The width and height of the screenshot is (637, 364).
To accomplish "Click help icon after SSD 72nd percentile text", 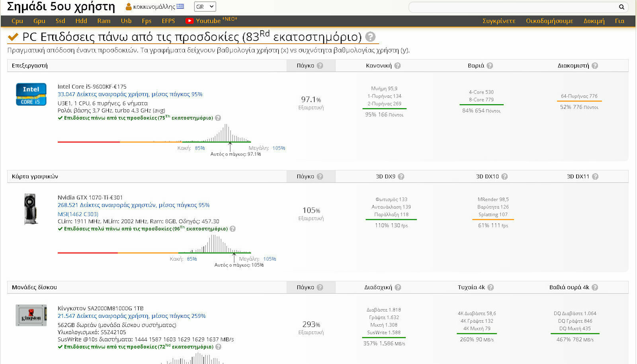I will [218, 346].
